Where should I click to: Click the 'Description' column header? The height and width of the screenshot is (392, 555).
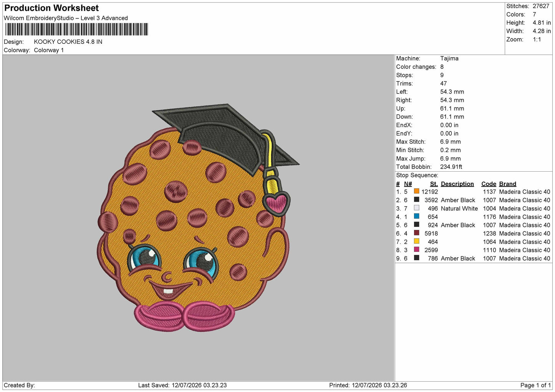click(x=457, y=184)
